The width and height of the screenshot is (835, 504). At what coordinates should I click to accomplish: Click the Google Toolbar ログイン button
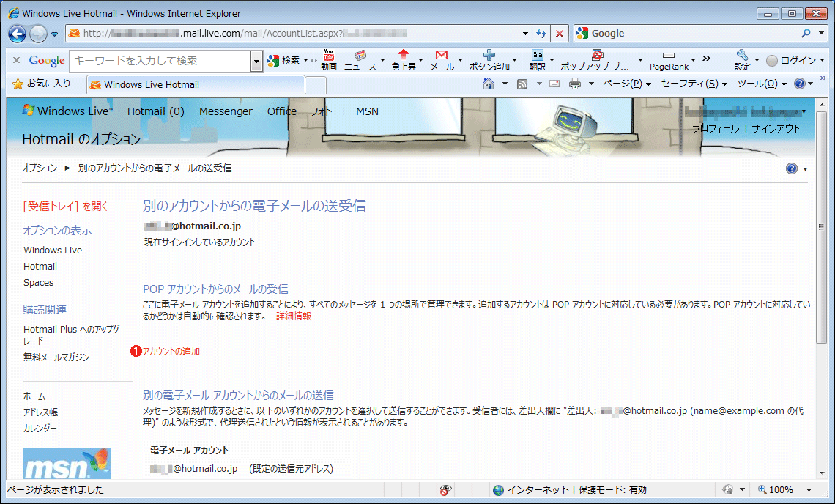(x=791, y=61)
